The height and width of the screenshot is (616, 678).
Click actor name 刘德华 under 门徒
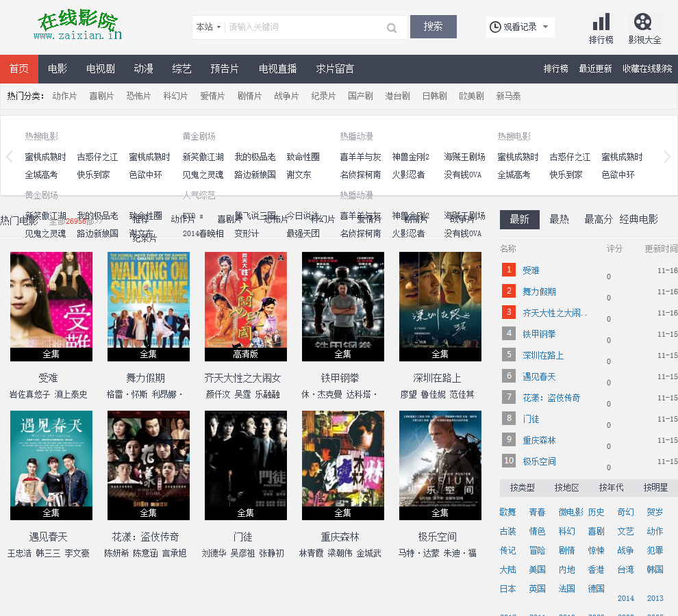tap(214, 553)
